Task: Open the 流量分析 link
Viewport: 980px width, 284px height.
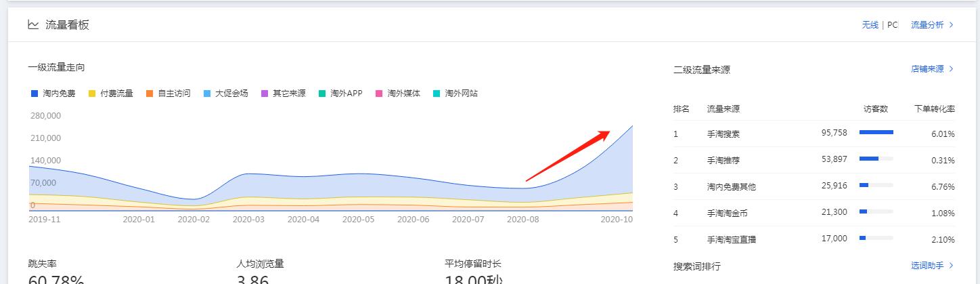Action: (932, 25)
